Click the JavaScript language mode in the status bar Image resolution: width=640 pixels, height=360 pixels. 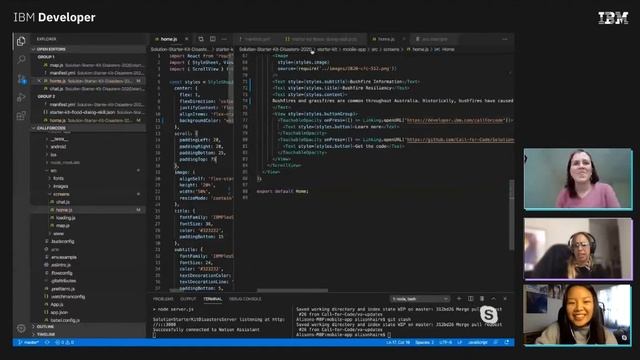(x=478, y=342)
